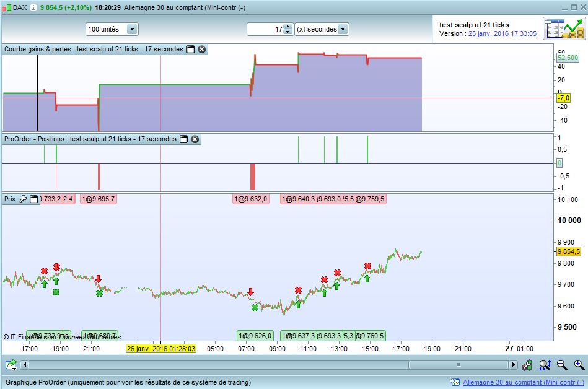Maximize the Prix price panel
The height and width of the screenshot is (389, 588).
pyautogui.click(x=34, y=199)
